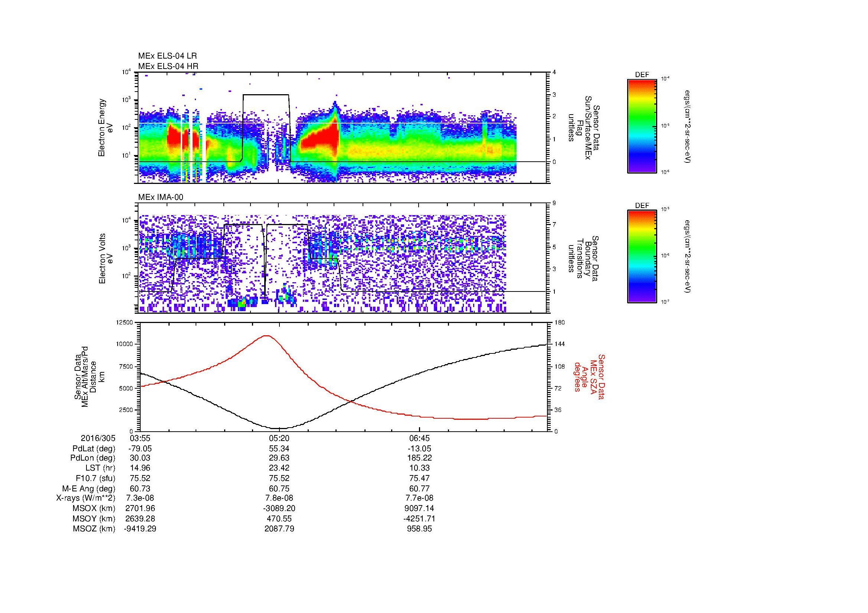Click the '108' SZA axis tick
Image resolution: width=868 pixels, height=613 pixels.
click(x=559, y=366)
